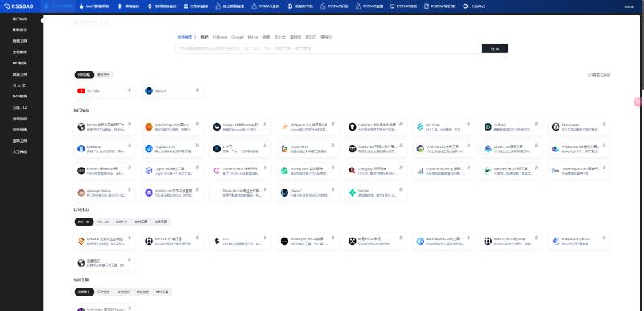Switch search engine to Followin tab

[x=220, y=37]
